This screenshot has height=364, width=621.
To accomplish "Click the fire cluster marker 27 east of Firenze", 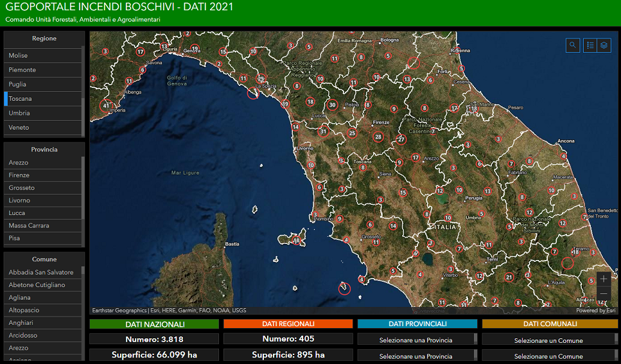I will point(401,139).
